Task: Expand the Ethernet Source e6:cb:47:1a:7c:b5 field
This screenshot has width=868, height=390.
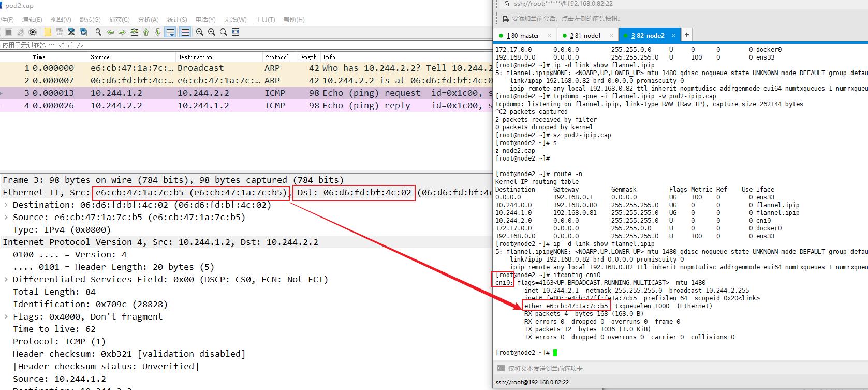Action: point(6,217)
